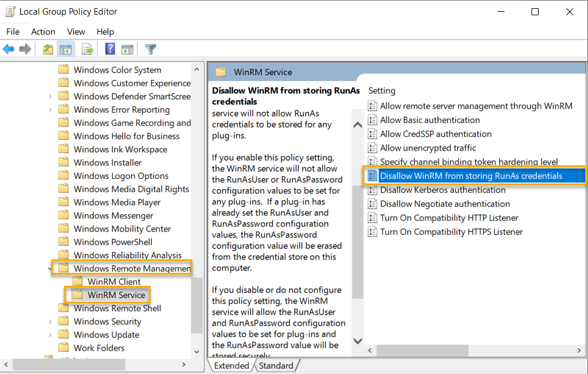Click the Filter funnel toolbar icon
The width and height of the screenshot is (588, 374).
[x=151, y=49]
